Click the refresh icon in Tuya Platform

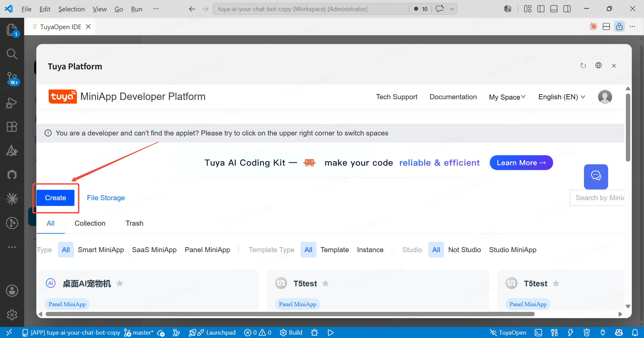[583, 66]
